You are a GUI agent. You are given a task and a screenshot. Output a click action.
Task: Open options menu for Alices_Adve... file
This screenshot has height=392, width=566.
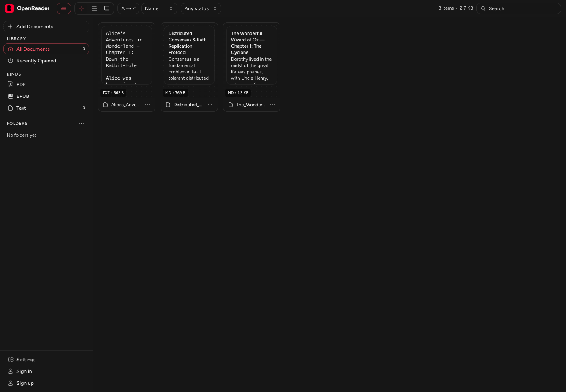click(147, 105)
